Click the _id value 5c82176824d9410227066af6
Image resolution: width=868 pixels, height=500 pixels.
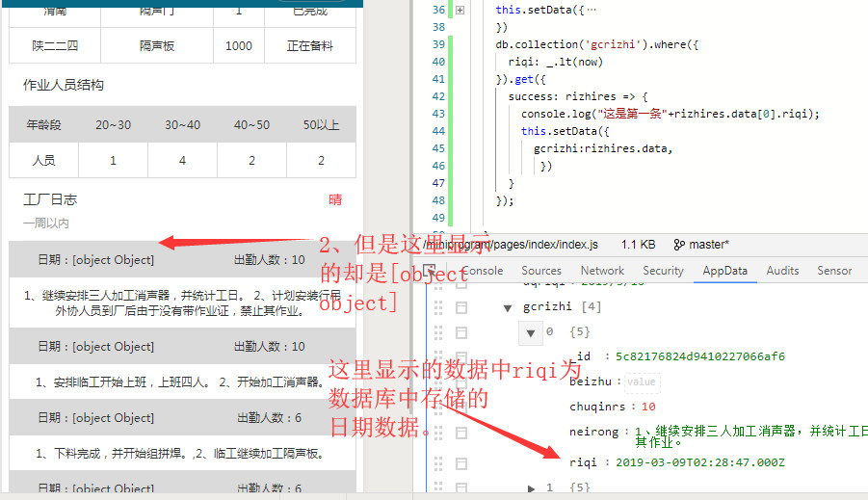(x=700, y=356)
